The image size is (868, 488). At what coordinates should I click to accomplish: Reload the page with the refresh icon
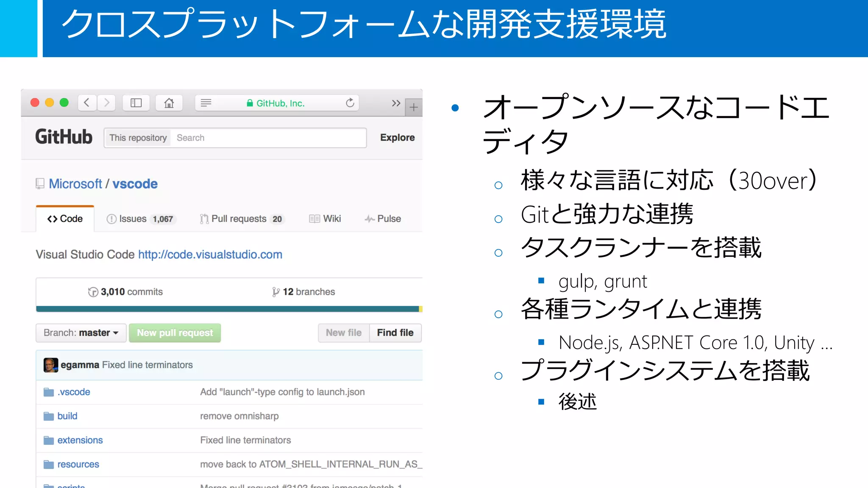(x=350, y=103)
